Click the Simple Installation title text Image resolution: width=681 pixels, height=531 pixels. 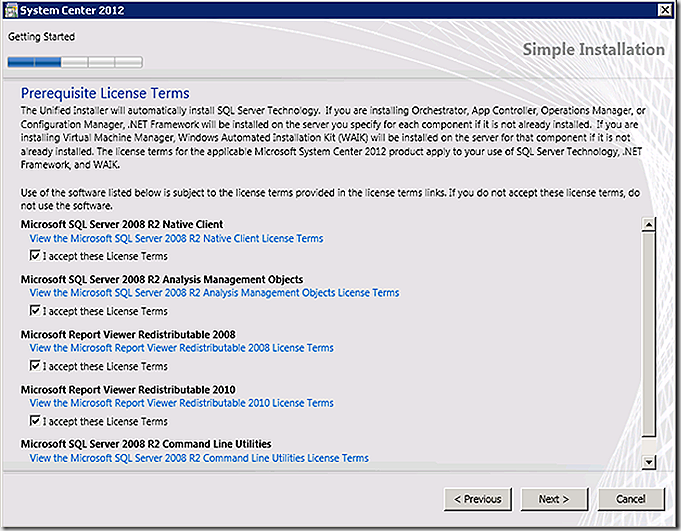click(593, 49)
